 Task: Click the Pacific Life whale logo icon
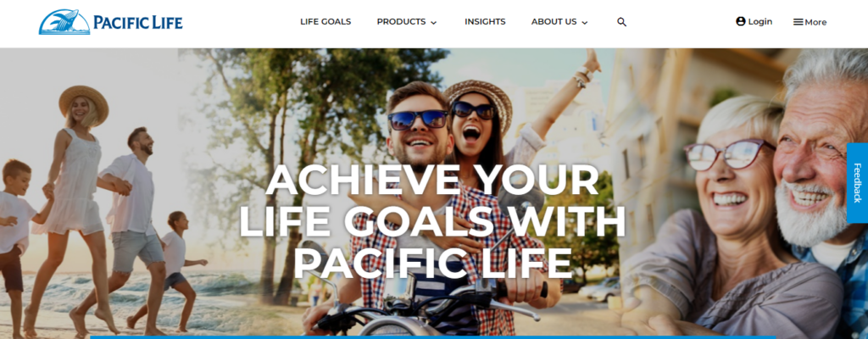(x=64, y=22)
